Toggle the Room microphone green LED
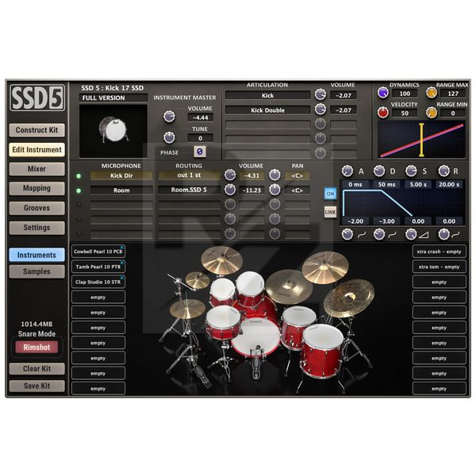 [79, 190]
